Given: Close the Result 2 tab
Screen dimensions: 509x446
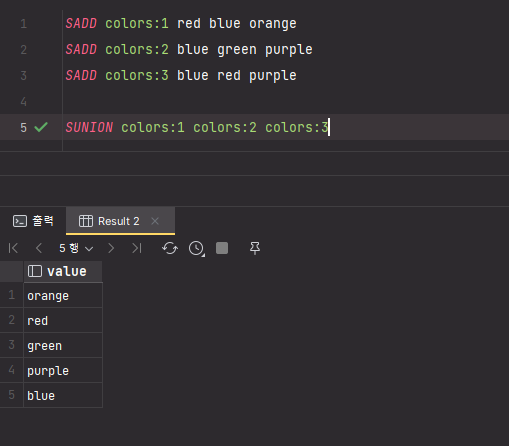Looking at the screenshot, I should click(155, 221).
